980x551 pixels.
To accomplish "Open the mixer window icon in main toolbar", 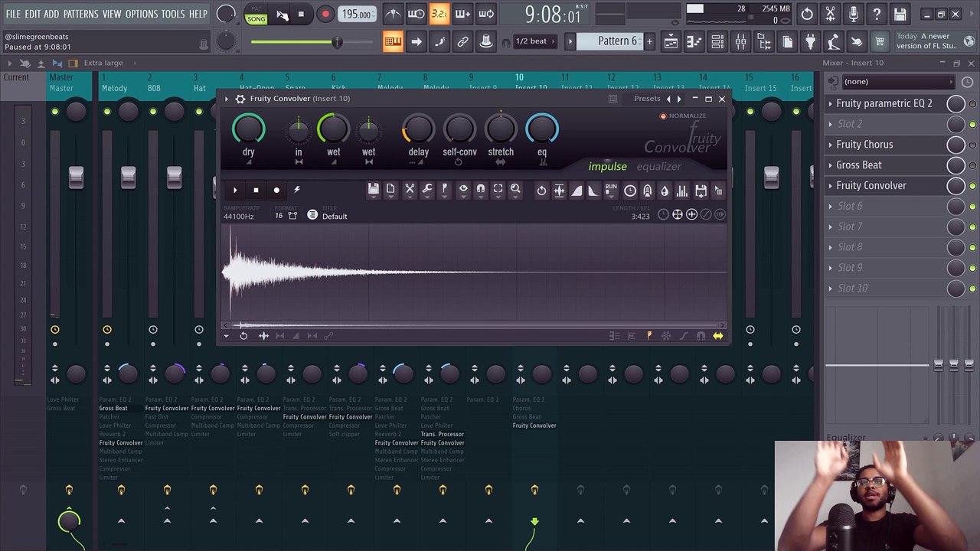I will click(x=740, y=42).
